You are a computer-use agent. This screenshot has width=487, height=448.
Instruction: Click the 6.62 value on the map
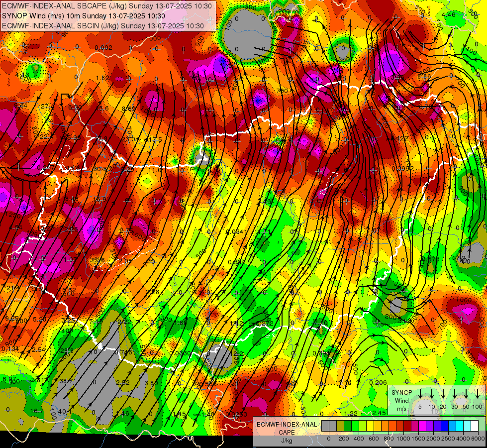click(x=69, y=290)
